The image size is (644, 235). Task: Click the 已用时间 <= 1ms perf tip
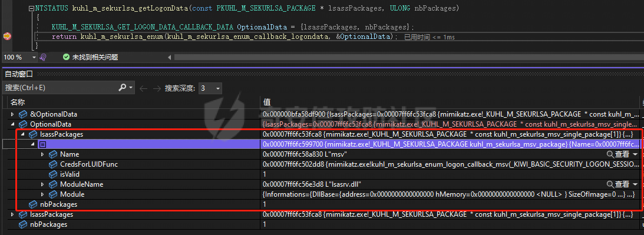(x=430, y=37)
